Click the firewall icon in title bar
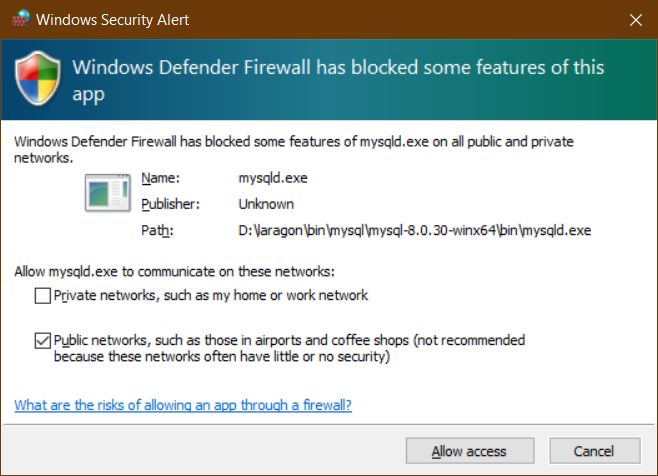Image resolution: width=658 pixels, height=476 pixels. 21,19
